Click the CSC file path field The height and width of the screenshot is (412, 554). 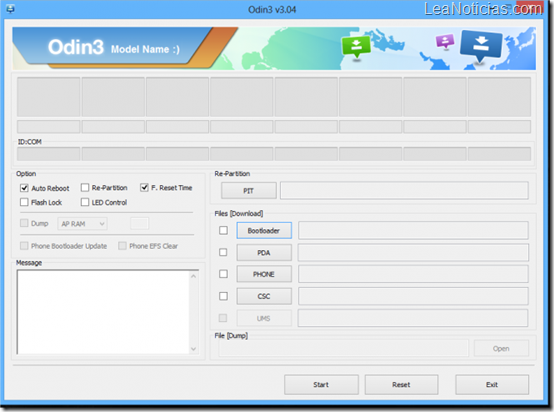[413, 296]
